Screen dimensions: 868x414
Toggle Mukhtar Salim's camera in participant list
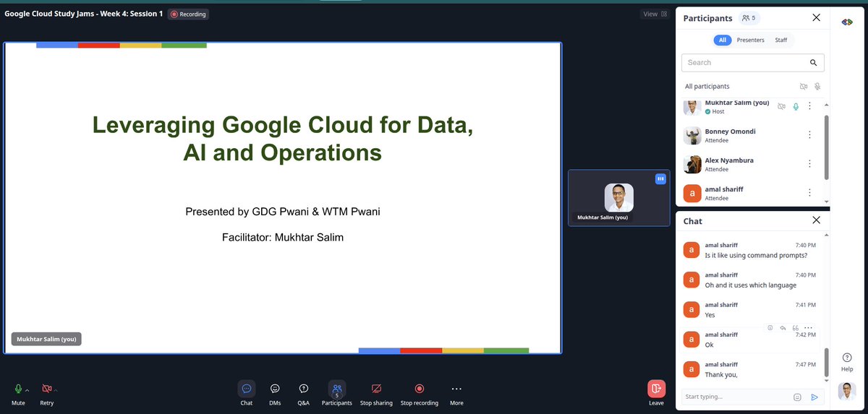(781, 106)
